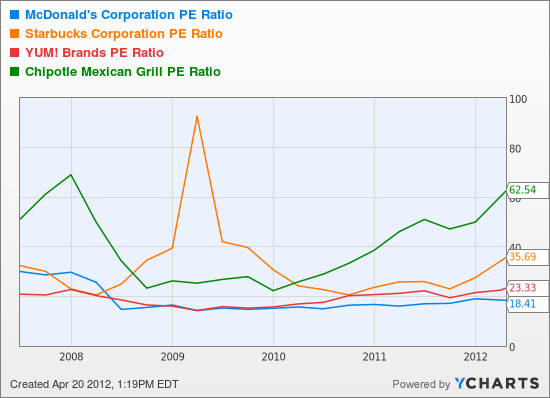
Task: Click the 62.54 Chipotle value tag
Action: 527,190
